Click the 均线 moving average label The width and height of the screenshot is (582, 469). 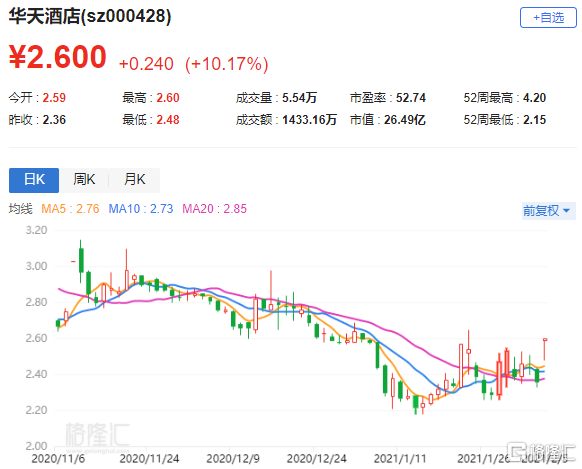point(20,209)
